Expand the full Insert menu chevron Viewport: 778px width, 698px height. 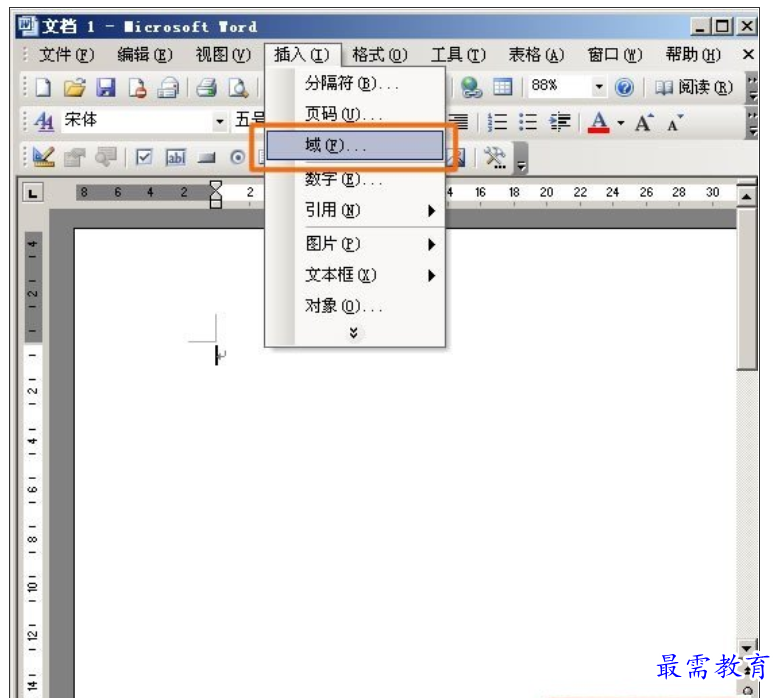[354, 332]
